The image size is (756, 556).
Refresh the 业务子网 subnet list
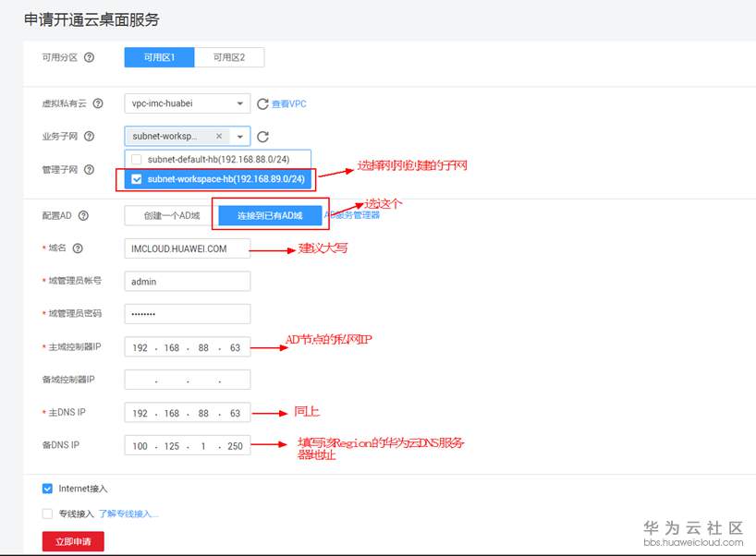tap(262, 137)
